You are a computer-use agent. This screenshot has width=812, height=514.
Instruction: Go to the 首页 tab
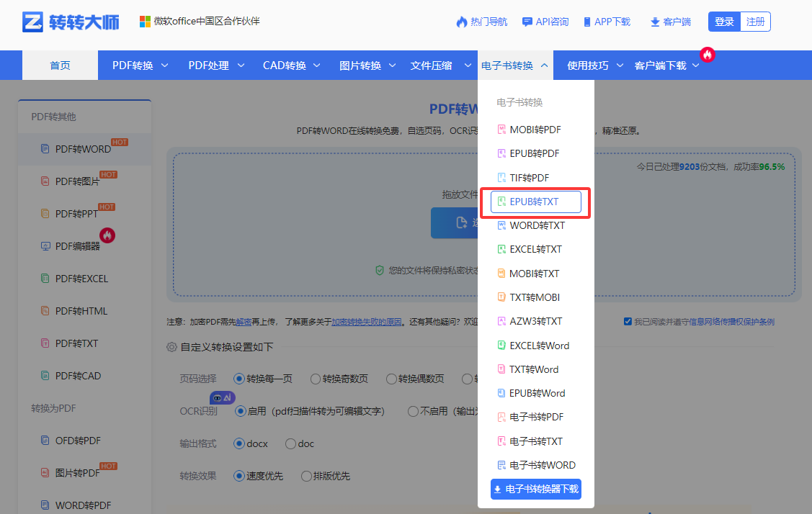[x=60, y=66]
